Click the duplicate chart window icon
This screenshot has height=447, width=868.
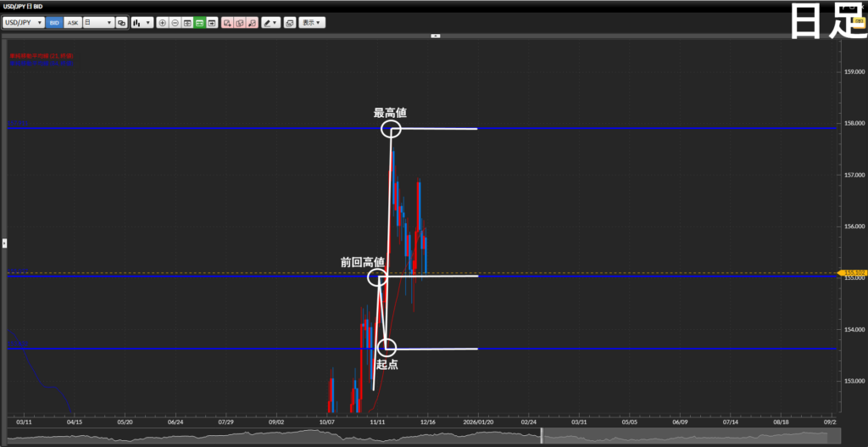click(x=122, y=22)
